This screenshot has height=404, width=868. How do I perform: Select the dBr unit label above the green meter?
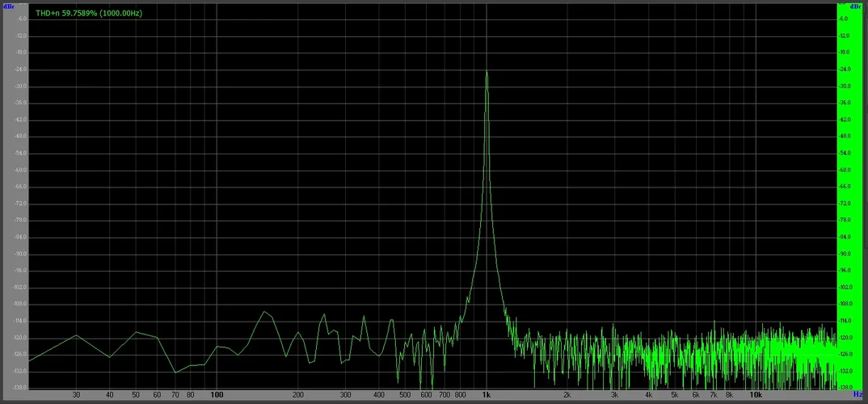pos(856,6)
